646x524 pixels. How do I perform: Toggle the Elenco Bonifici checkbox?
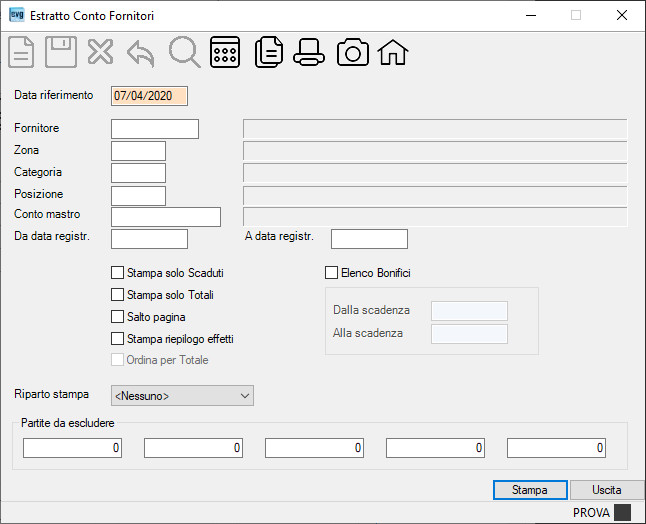pos(331,273)
